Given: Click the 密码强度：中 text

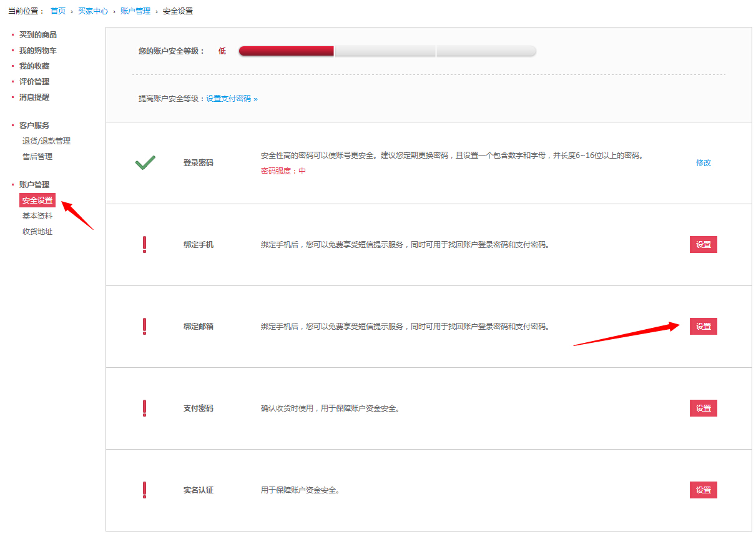Looking at the screenshot, I should [283, 171].
